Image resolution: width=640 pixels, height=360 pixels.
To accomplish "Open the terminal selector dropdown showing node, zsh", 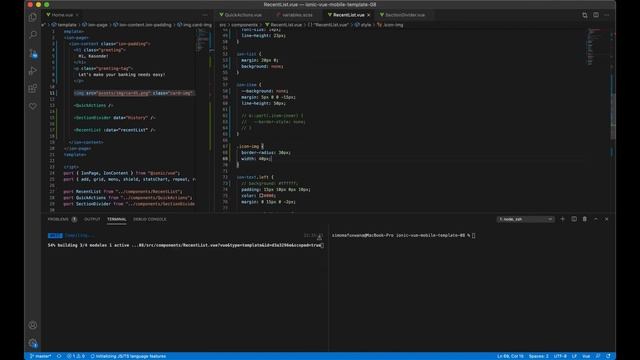I will [525, 219].
